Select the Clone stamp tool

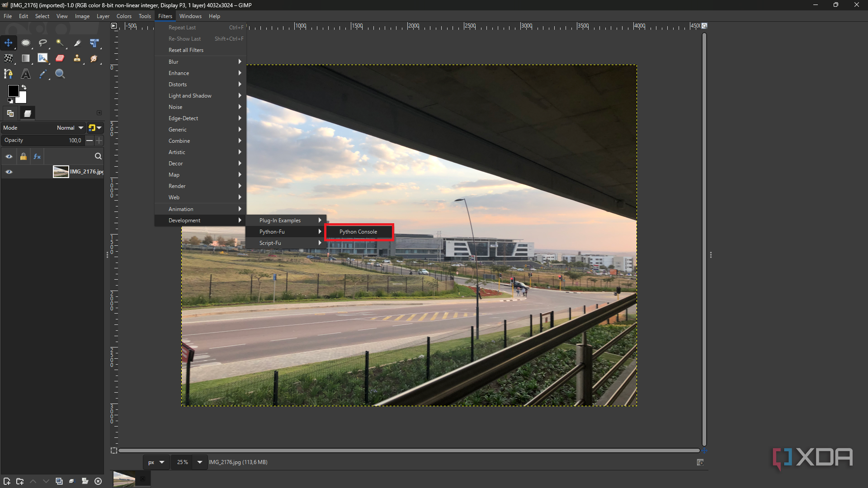point(77,58)
